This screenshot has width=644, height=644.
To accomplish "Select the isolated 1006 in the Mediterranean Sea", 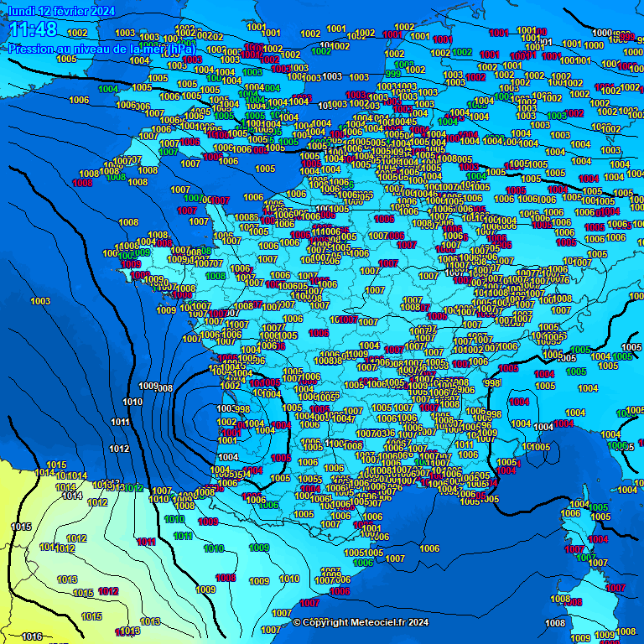I will [429, 549].
